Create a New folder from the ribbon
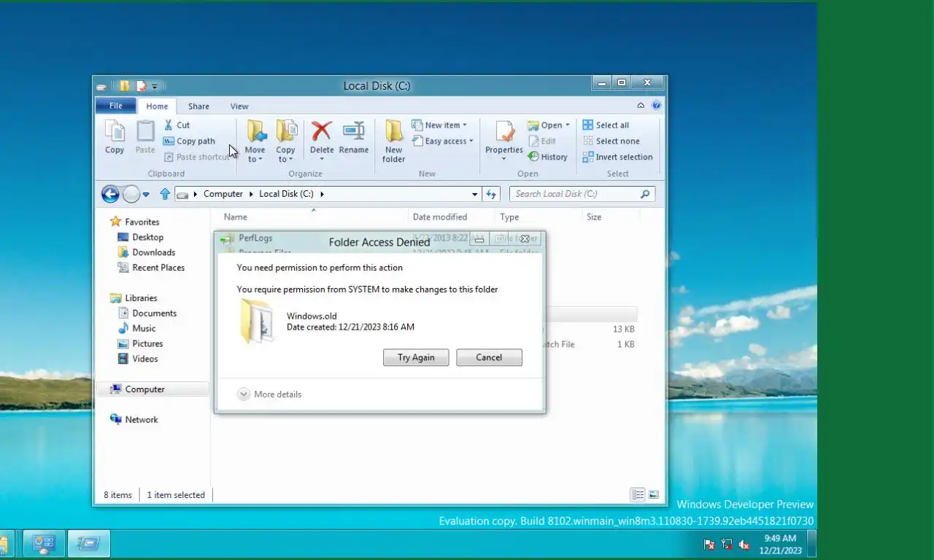The image size is (934, 560). (393, 141)
